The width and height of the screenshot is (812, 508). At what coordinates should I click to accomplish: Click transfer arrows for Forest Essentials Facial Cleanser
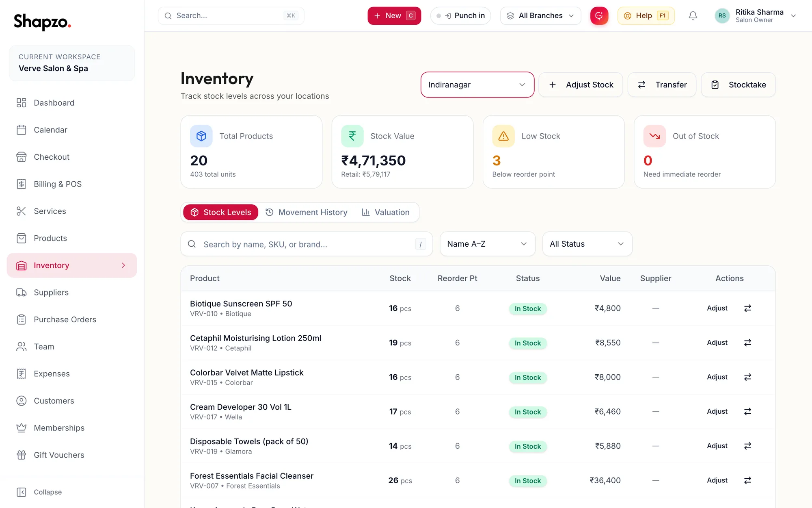point(747,480)
